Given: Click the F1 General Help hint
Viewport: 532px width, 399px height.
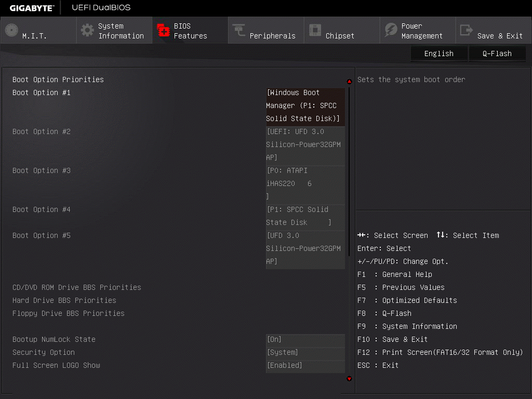Looking at the screenshot, I should [x=395, y=274].
